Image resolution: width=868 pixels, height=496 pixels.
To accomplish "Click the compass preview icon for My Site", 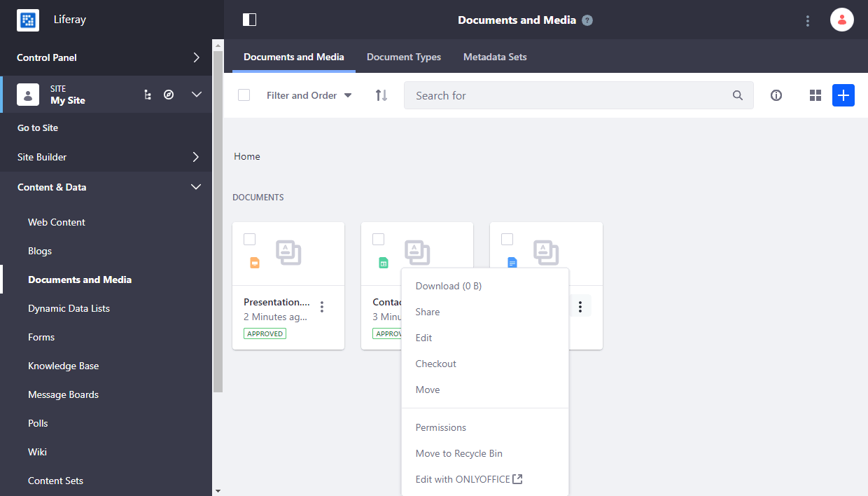I will coord(169,94).
